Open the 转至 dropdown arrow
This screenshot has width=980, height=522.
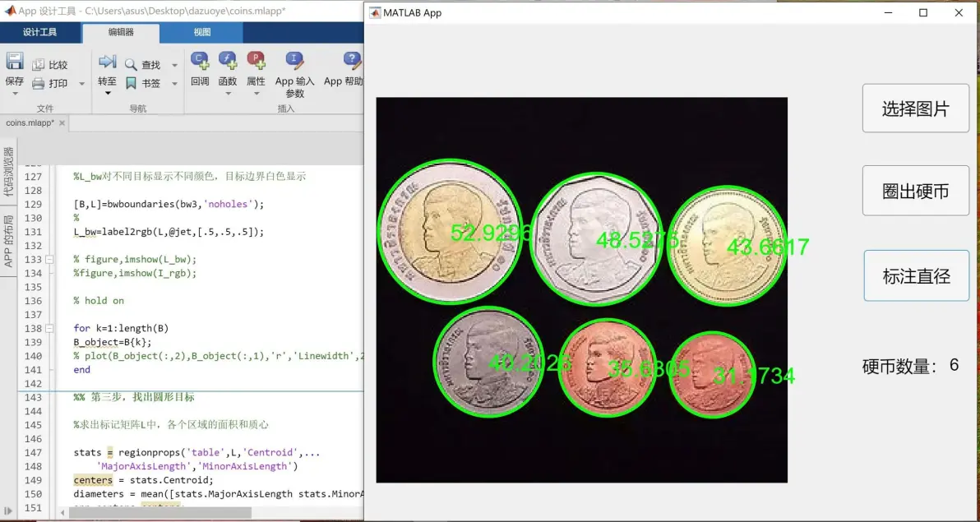[108, 94]
